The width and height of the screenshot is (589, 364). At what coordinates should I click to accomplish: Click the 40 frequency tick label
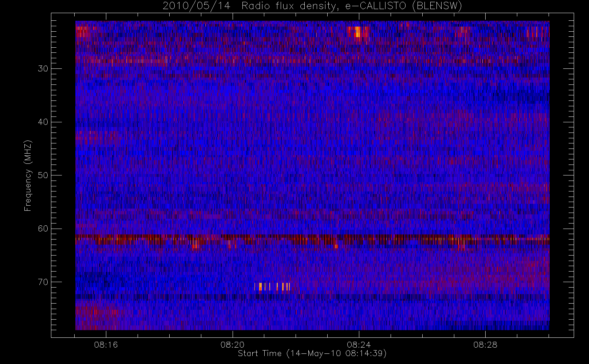pos(43,122)
